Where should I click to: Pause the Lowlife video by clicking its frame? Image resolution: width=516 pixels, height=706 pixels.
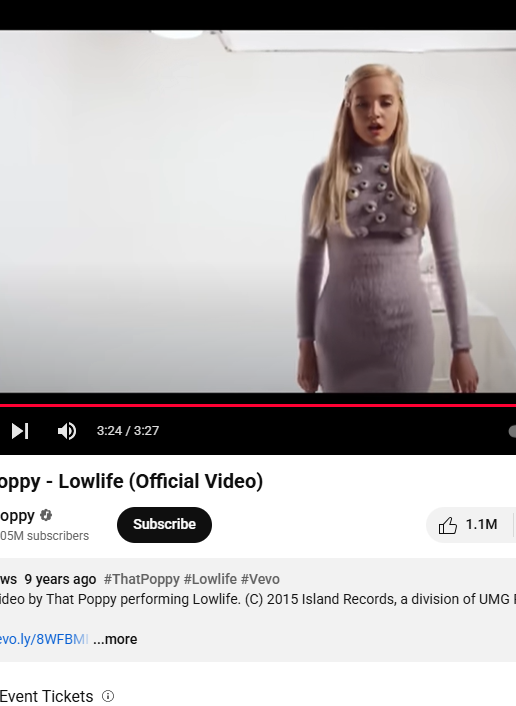tap(258, 212)
